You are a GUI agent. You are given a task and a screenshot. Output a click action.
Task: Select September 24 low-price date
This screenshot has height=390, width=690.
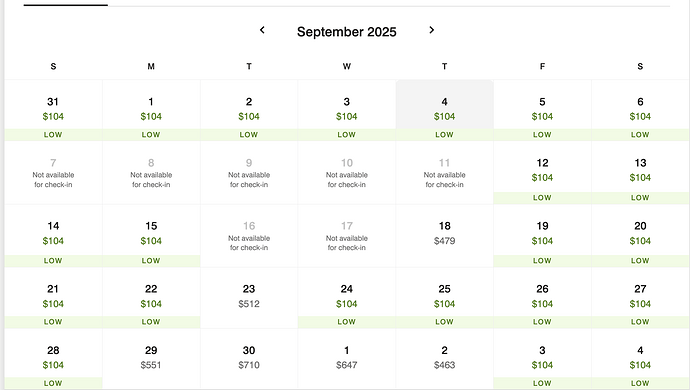pyautogui.click(x=347, y=298)
